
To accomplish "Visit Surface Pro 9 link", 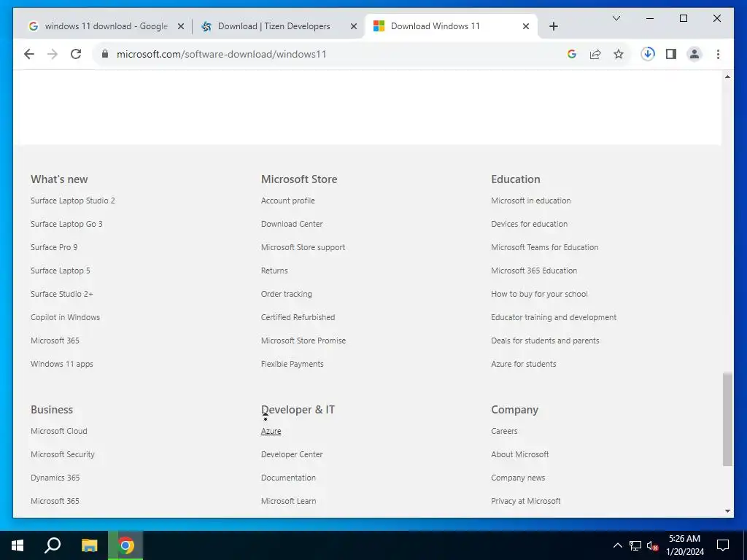I will [54, 247].
